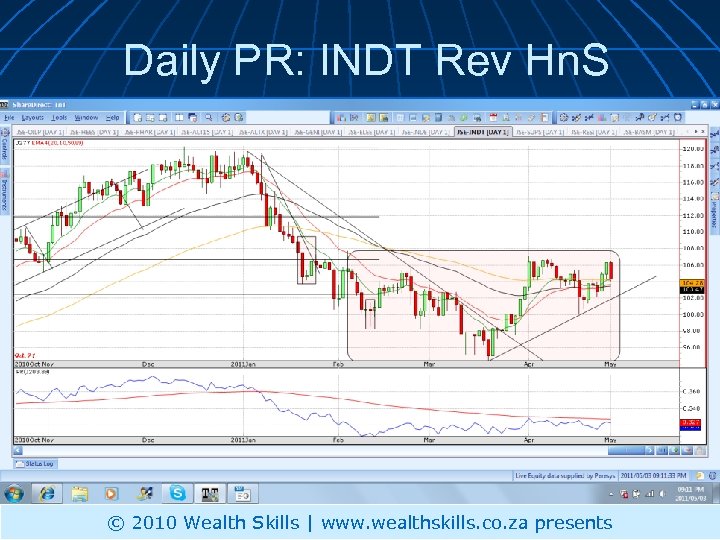Click the blue book toolbar icon
Image resolution: width=720 pixels, height=540 pixels.
[438, 118]
